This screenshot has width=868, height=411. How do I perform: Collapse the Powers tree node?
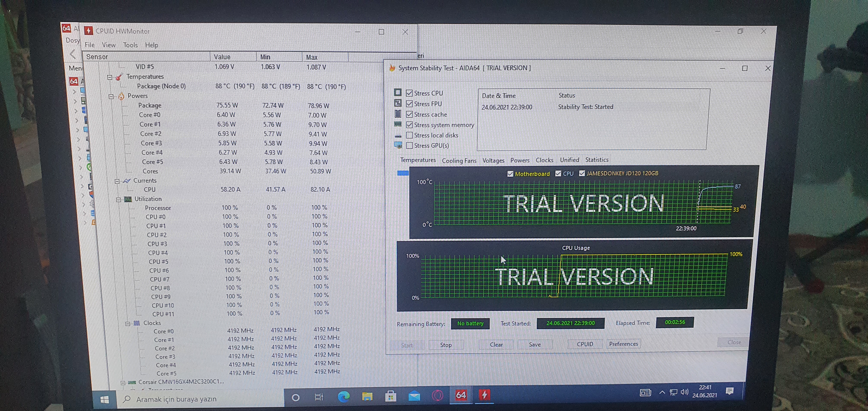pos(111,97)
